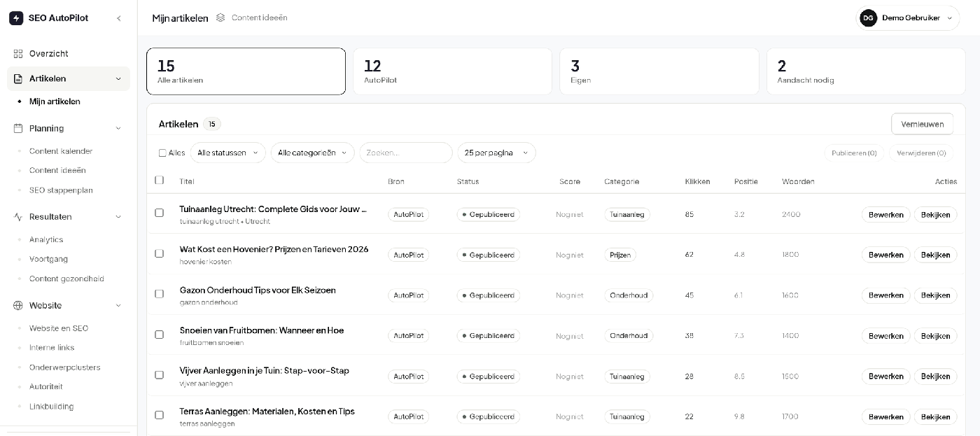Screen dimensions: 980x436
Task: Click the Resultaten activity pulse icon
Action: tap(18, 217)
